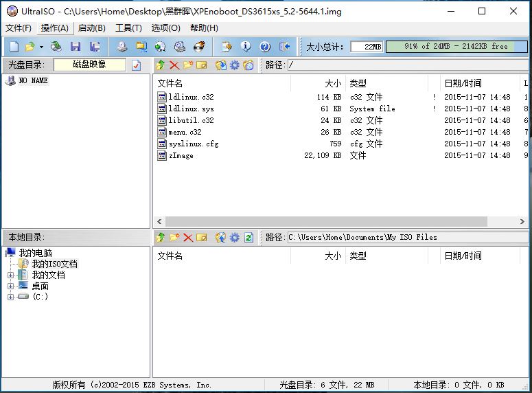This screenshot has height=393, width=532.
Task: Sort local list by 文件名 column header
Action: [222, 256]
